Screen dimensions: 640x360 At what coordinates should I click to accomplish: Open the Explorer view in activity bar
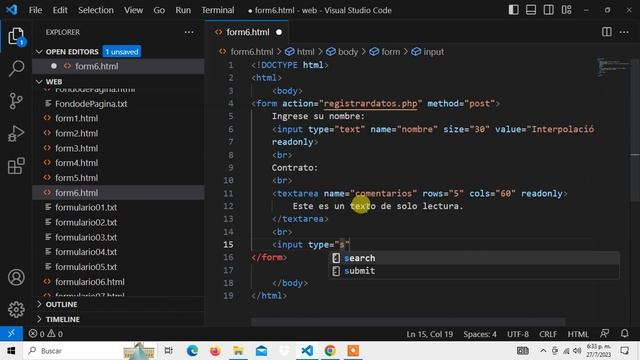16,36
